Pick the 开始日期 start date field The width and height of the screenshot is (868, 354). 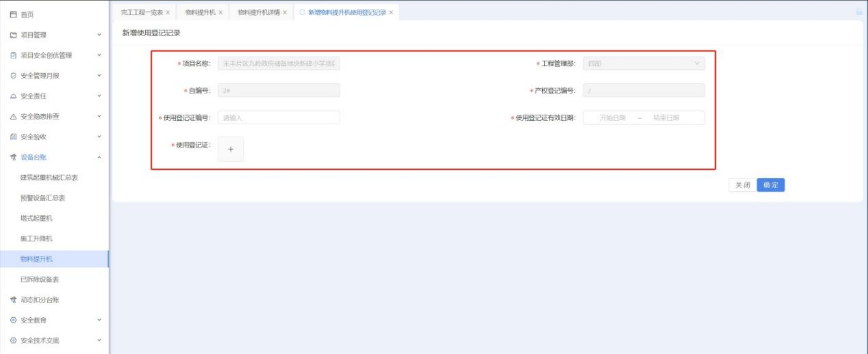point(612,118)
